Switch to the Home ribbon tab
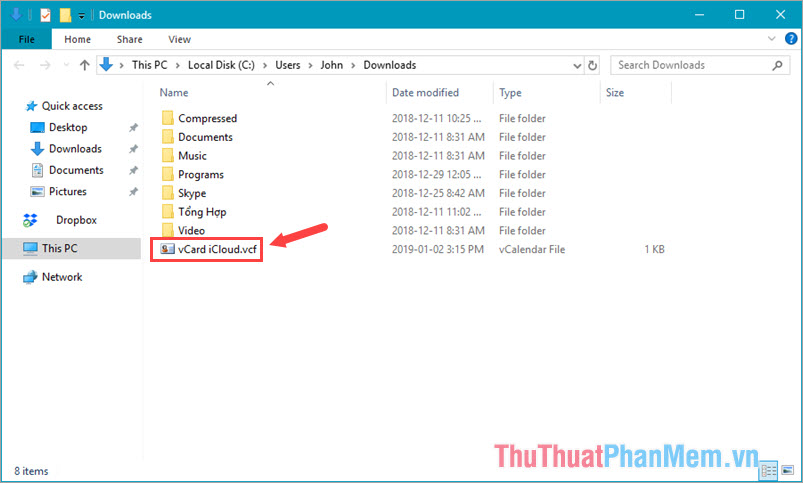The image size is (803, 483). click(x=77, y=39)
